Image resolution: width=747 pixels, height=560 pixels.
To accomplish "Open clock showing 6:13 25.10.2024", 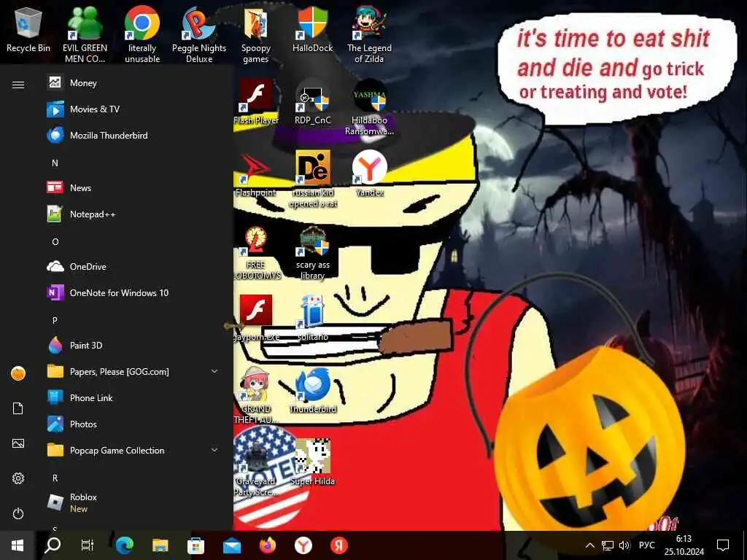I will click(x=684, y=545).
